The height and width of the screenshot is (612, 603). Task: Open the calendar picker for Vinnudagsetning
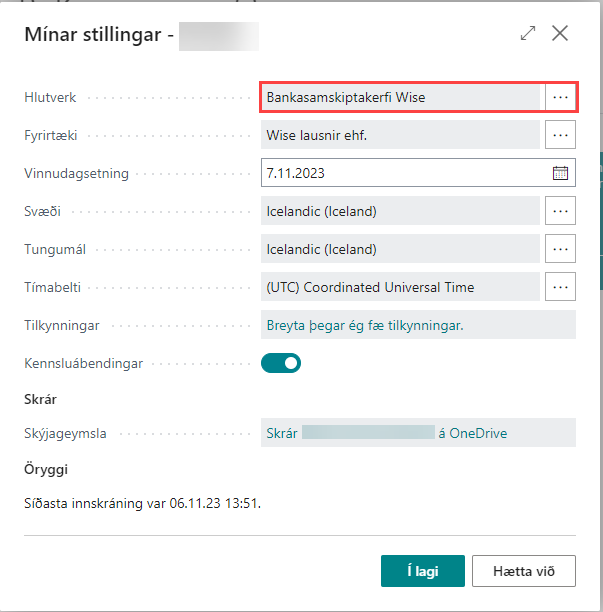560,173
